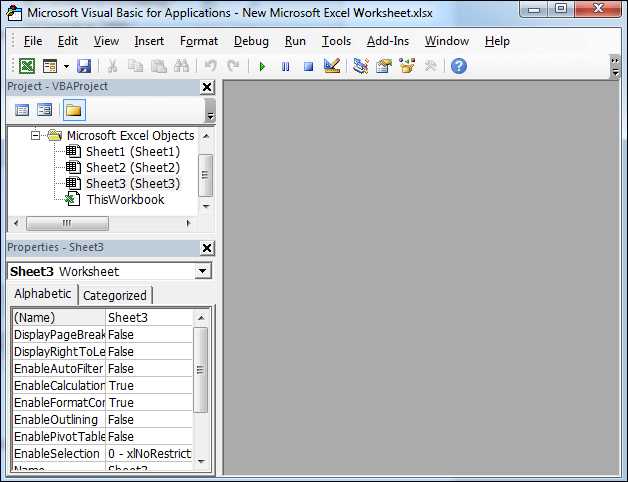Click the View Microsoft Excel toolbar icon
Screen dimensions: 628x482
(x=27, y=66)
